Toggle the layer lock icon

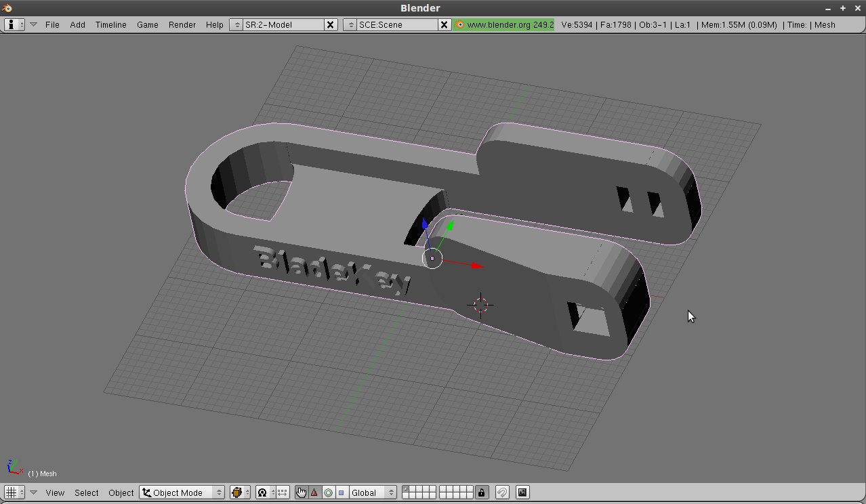tap(481, 492)
